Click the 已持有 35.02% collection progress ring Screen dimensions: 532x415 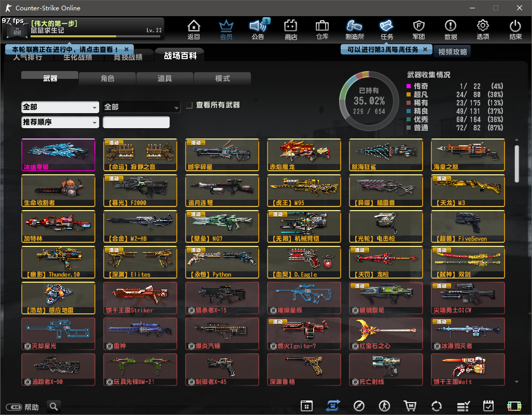(369, 101)
